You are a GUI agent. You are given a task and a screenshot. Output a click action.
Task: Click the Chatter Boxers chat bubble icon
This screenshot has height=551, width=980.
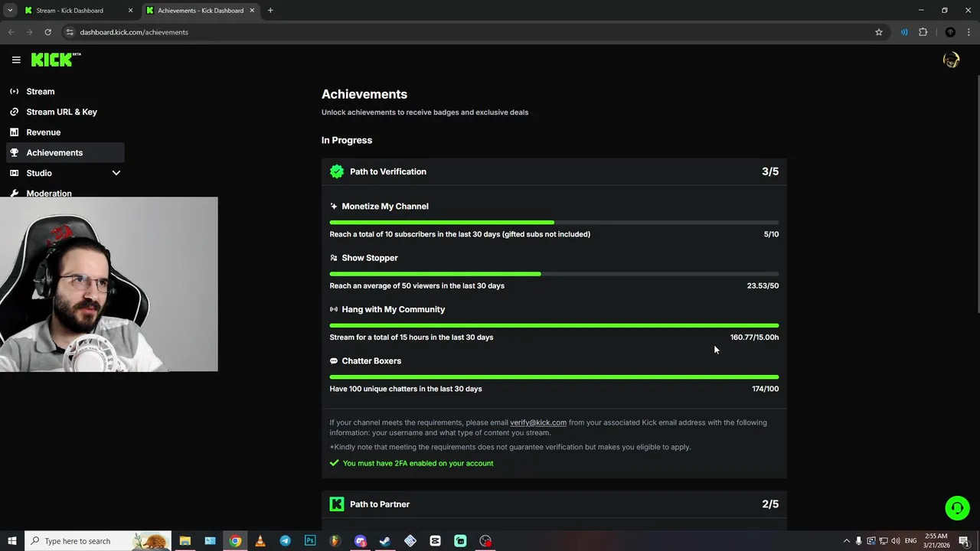coord(334,361)
